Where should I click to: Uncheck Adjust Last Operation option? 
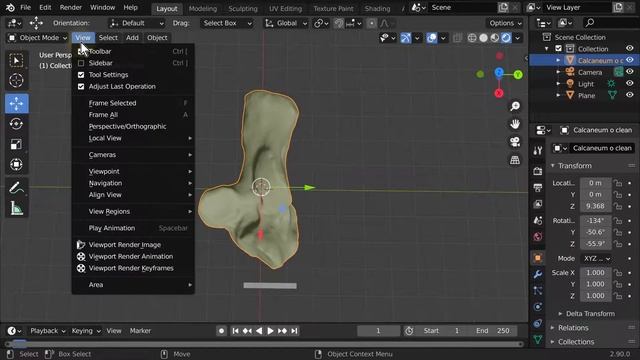point(81,87)
